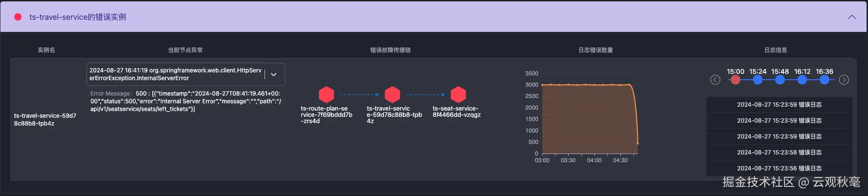Click the Error Message text block
This screenshot has width=868, height=196.
pyautogui.click(x=186, y=101)
